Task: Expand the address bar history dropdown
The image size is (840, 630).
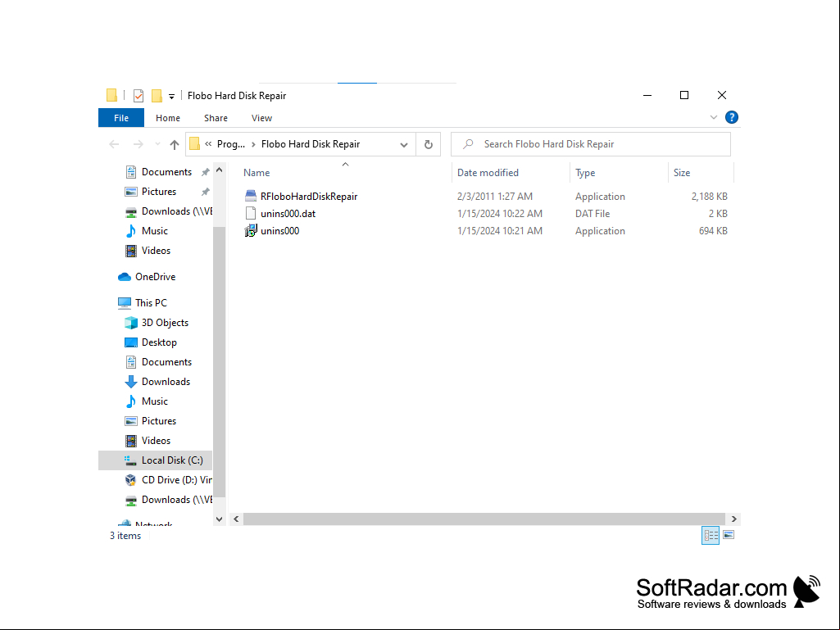Action: tap(404, 145)
